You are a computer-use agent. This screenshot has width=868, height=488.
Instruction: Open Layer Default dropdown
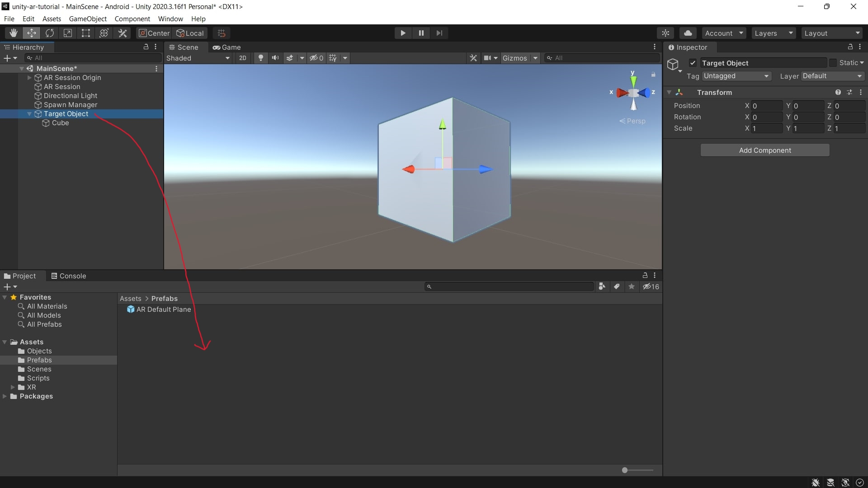click(833, 76)
